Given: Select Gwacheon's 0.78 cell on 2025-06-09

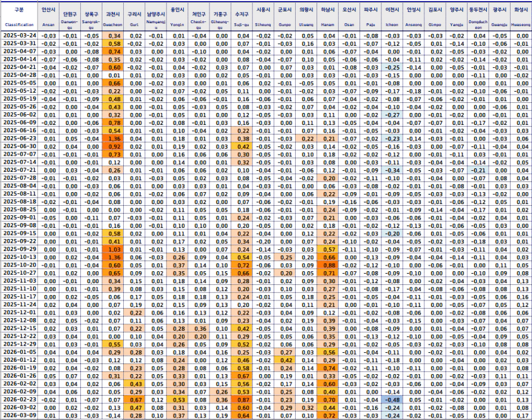Looking at the screenshot, I should tap(112, 123).
